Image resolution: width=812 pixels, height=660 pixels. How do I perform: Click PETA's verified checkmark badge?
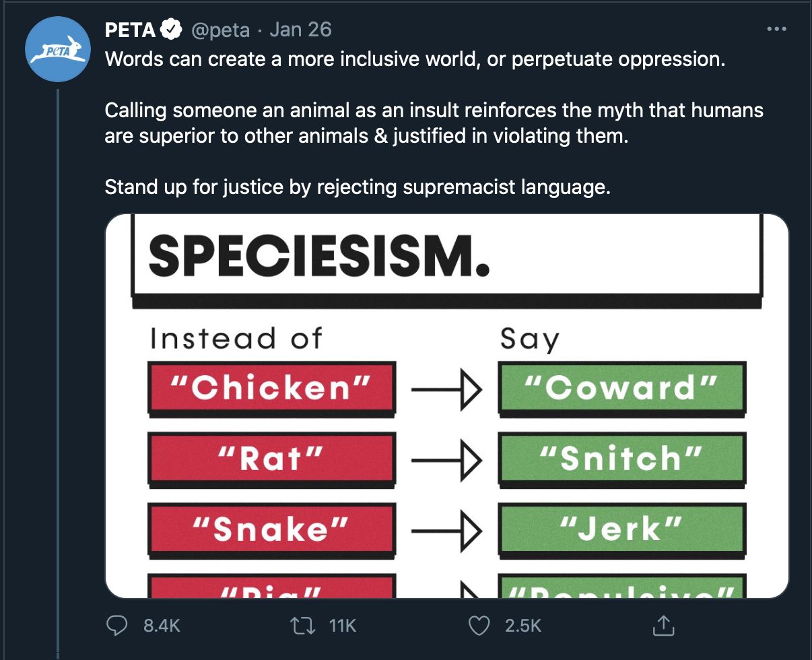(x=170, y=28)
